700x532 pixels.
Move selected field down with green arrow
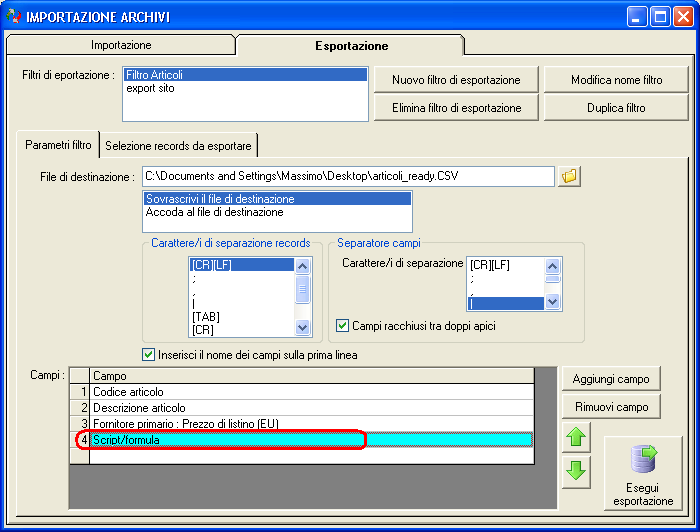pyautogui.click(x=576, y=471)
